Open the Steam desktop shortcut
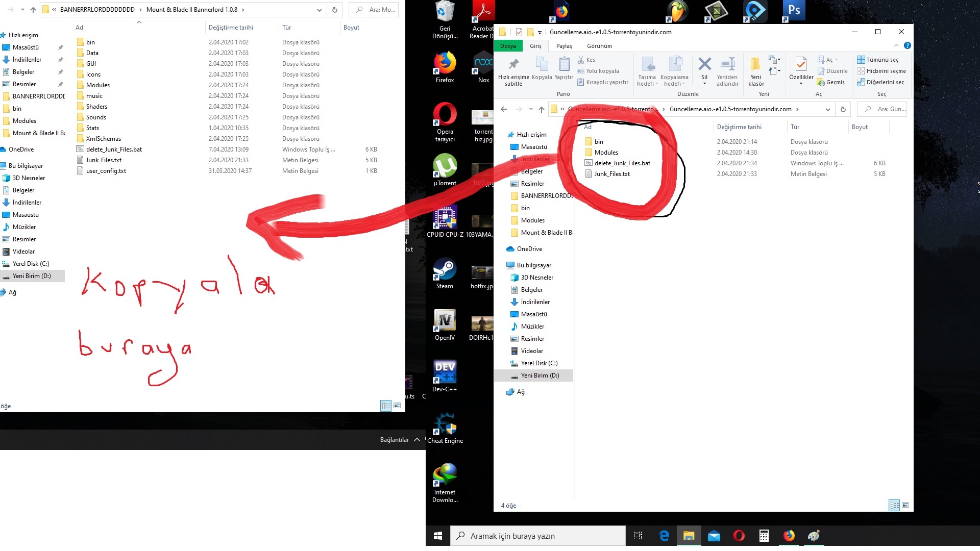Image resolution: width=980 pixels, height=551 pixels. (445, 273)
